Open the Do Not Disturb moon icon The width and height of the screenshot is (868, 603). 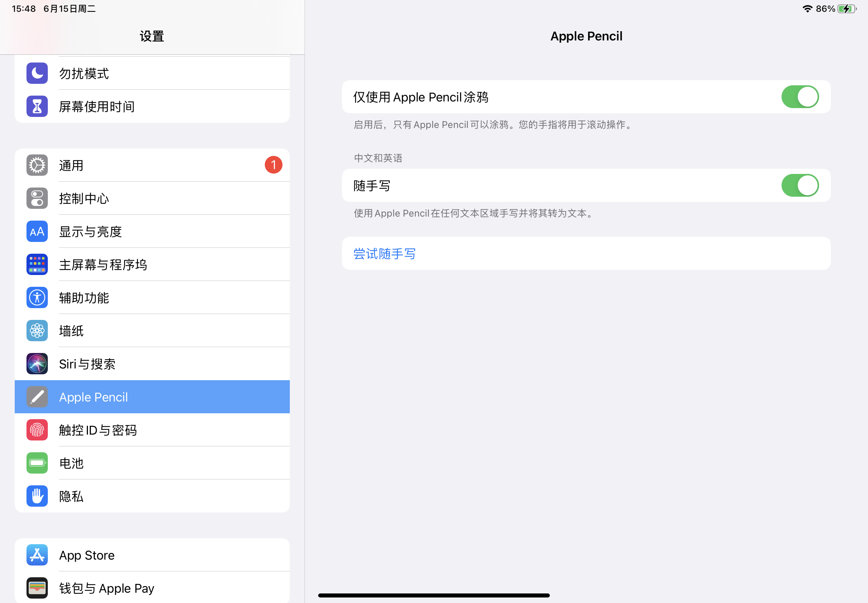(x=37, y=73)
